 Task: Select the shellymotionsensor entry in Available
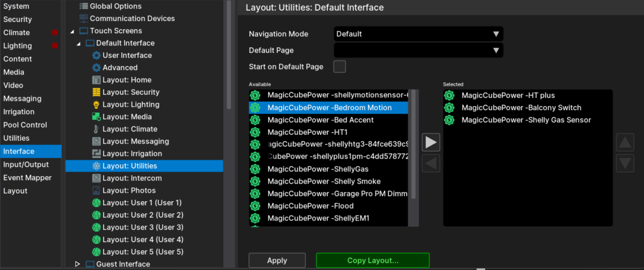point(329,95)
